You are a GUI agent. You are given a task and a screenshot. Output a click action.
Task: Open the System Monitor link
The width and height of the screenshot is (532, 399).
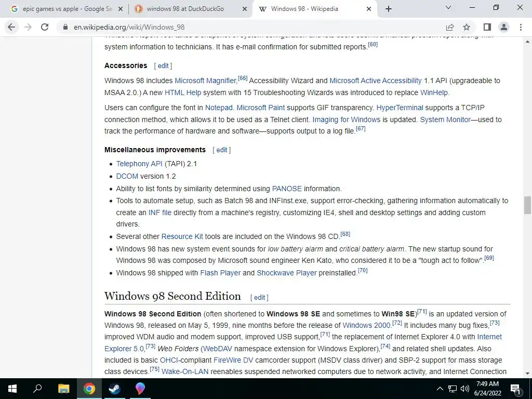[x=445, y=120]
